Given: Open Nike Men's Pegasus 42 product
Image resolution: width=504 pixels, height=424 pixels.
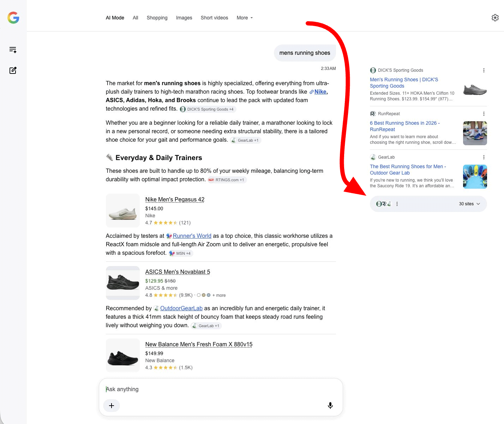Looking at the screenshot, I should coord(175,200).
